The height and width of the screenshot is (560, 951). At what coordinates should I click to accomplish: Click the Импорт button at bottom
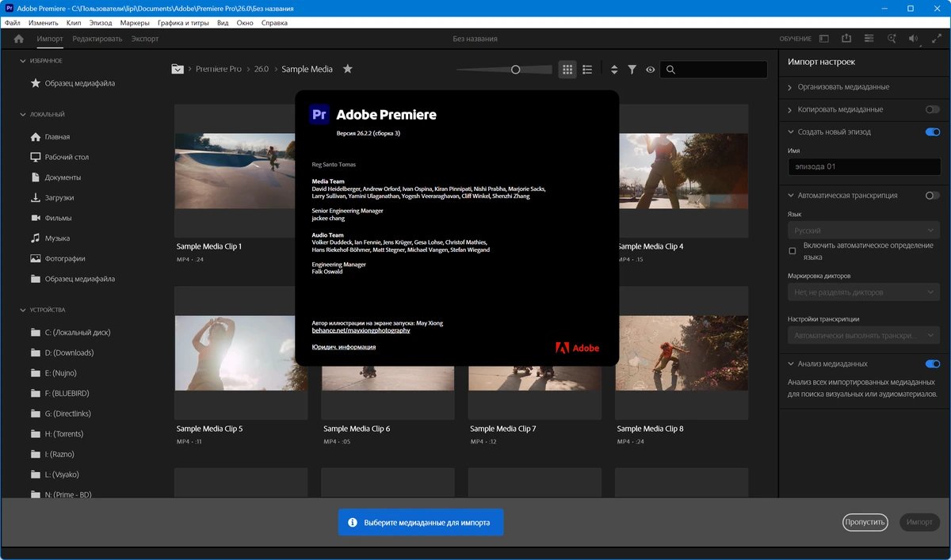(x=919, y=523)
